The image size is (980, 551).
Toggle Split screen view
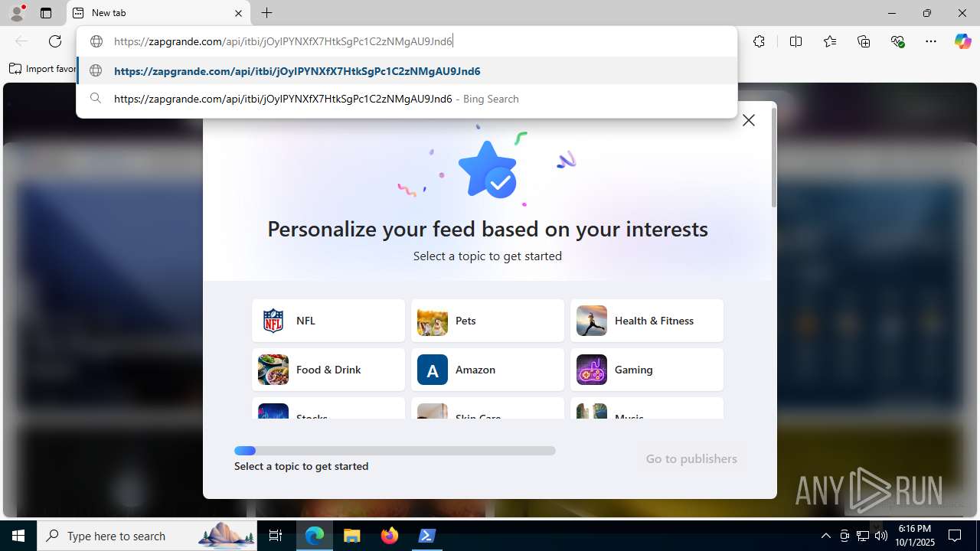point(795,41)
